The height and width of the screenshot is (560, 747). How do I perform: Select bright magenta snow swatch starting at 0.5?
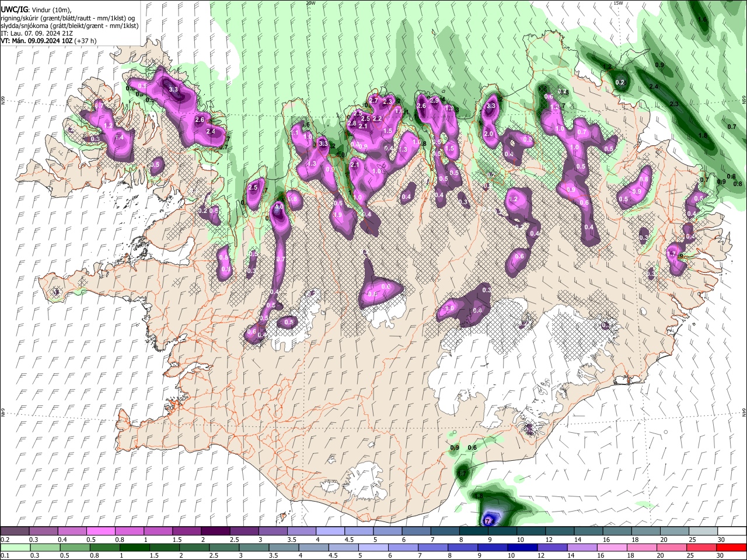point(100,531)
